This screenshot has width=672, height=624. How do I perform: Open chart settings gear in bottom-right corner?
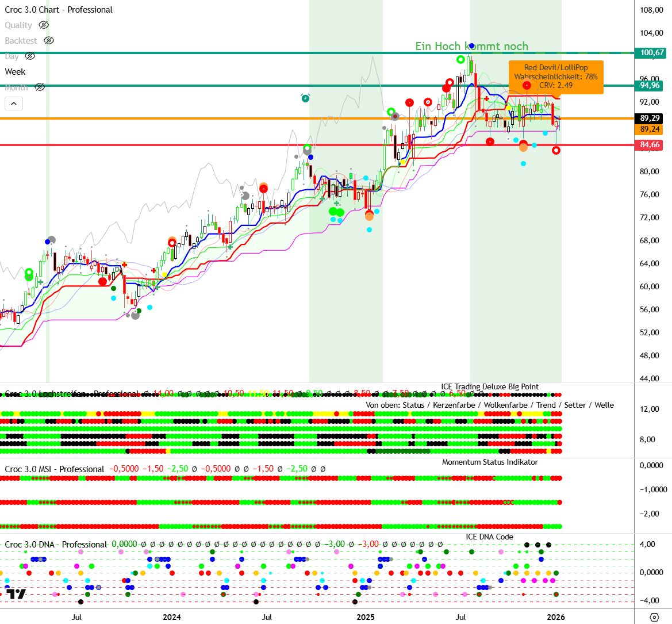[654, 617]
